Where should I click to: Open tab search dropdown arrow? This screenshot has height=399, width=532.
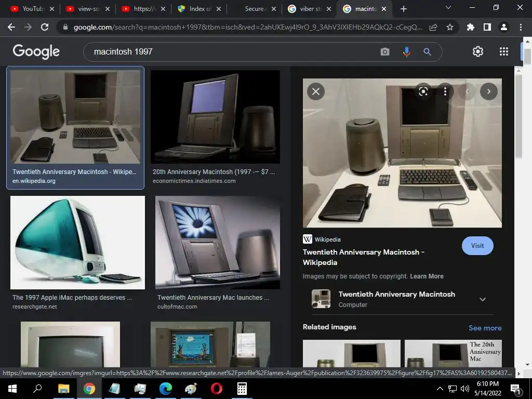coord(448,7)
